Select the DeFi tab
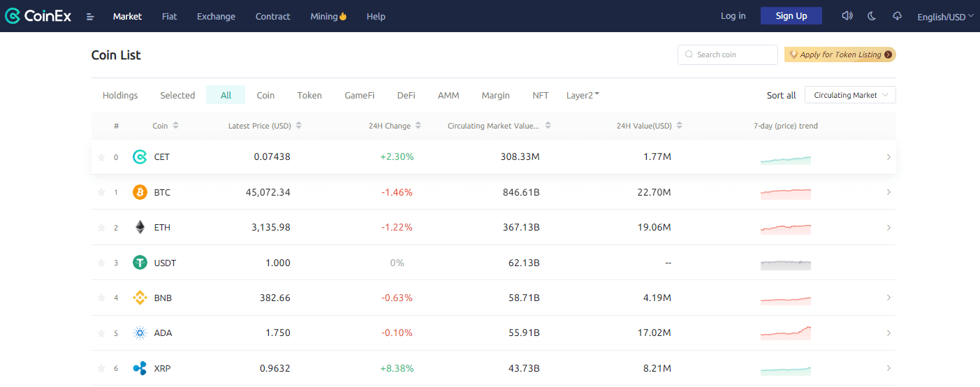The width and height of the screenshot is (980, 387). point(406,95)
